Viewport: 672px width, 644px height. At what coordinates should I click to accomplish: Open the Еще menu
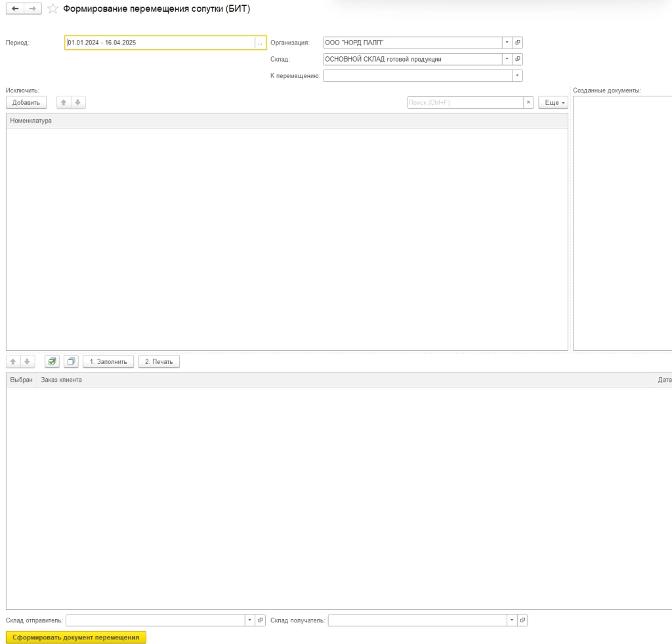tap(553, 103)
